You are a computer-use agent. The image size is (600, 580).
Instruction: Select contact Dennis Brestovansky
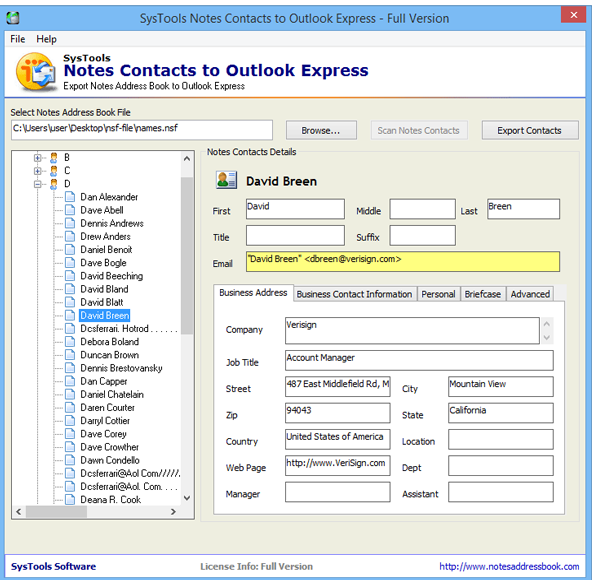tap(121, 368)
